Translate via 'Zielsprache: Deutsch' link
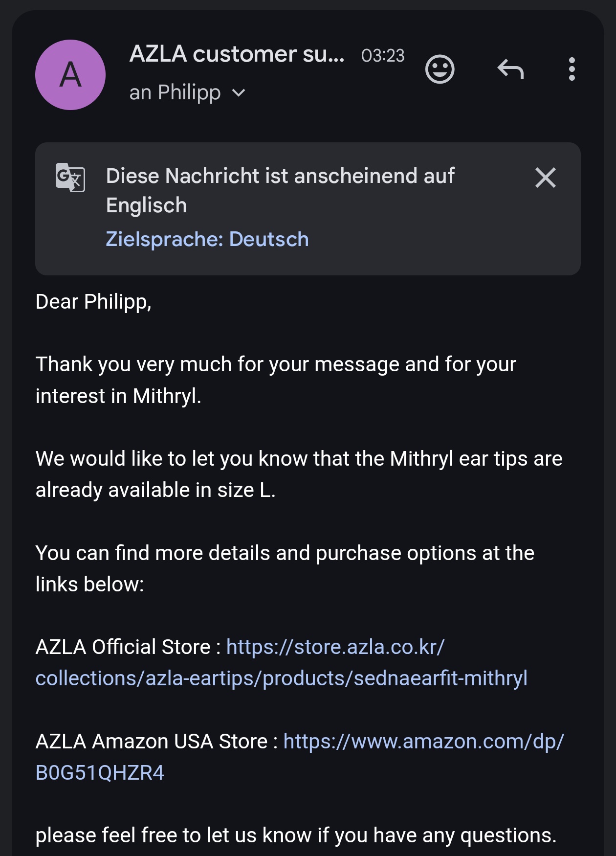 (207, 240)
